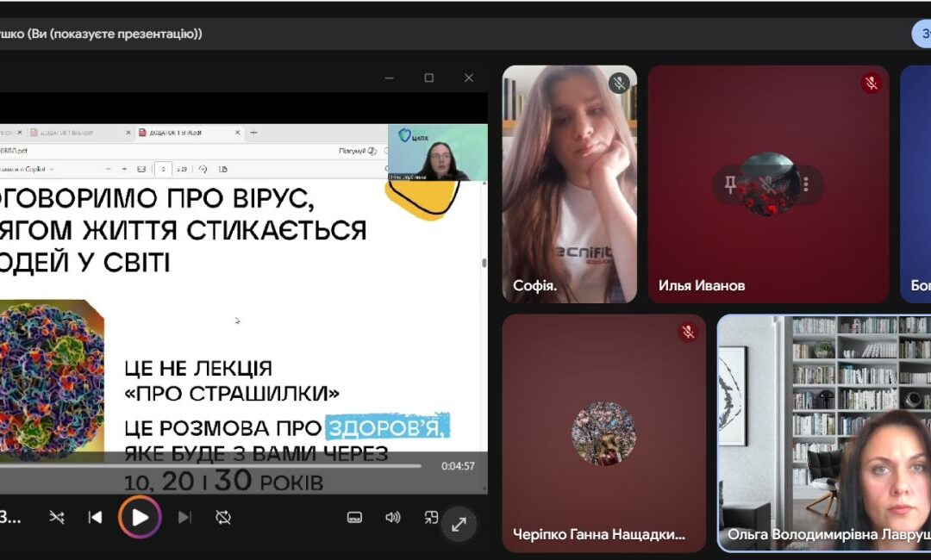Screen dimensions: 931x560
Task: Click the Илья Иванов name label
Action: (x=701, y=285)
